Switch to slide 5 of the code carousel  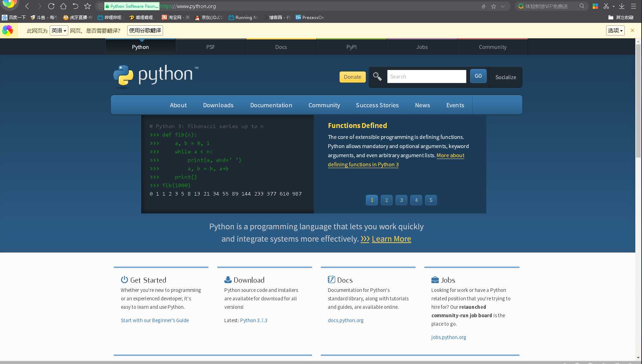(x=431, y=200)
